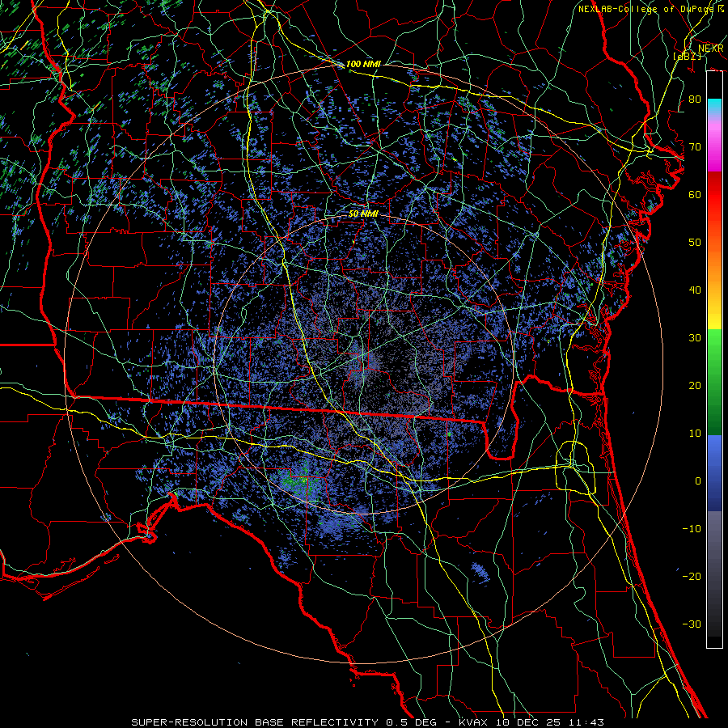This screenshot has width=728, height=728.
Task: Click the "[dBZ]" units label
Action: point(687,56)
